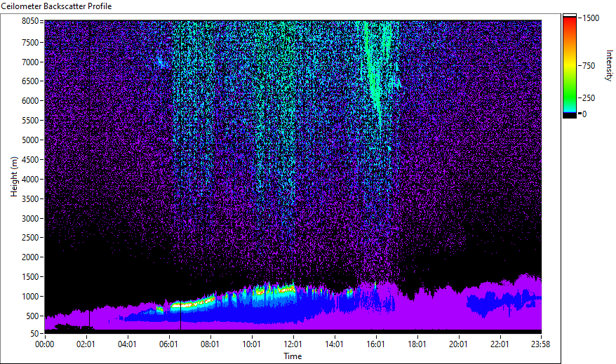Click the 750 marker on intensity scale
Image resolution: width=616 pixels, height=364 pixels.
tap(589, 66)
